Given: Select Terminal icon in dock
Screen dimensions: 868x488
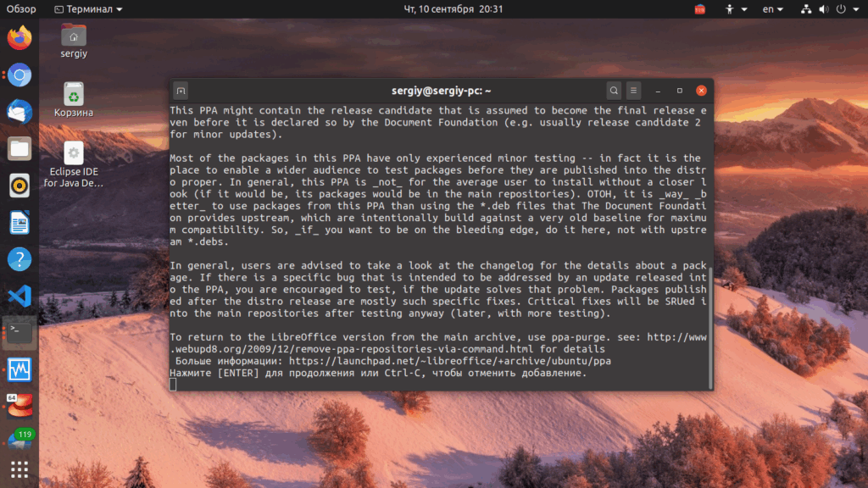Looking at the screenshot, I should pyautogui.click(x=19, y=332).
